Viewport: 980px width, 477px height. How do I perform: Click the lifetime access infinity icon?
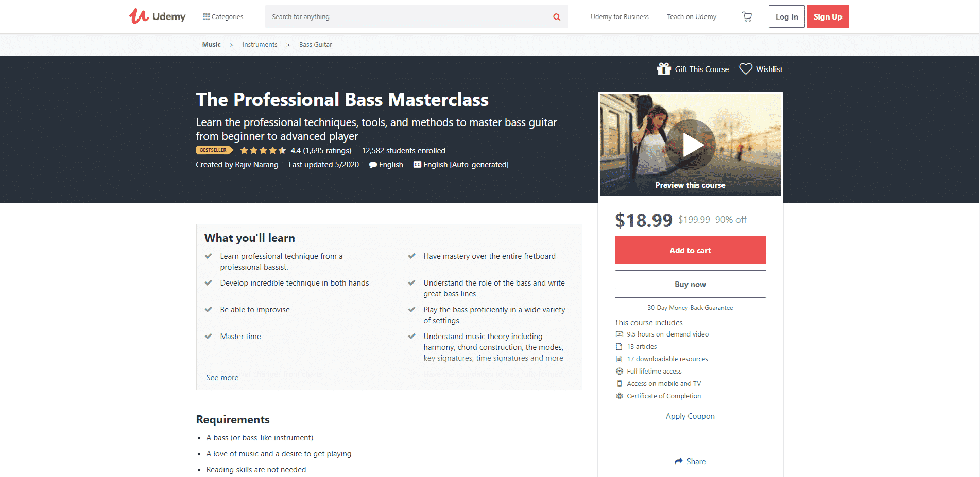(619, 372)
